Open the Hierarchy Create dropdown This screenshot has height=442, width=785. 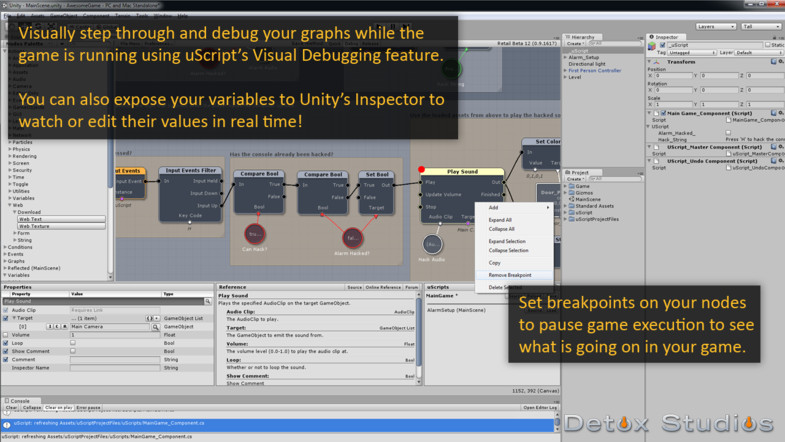point(575,44)
